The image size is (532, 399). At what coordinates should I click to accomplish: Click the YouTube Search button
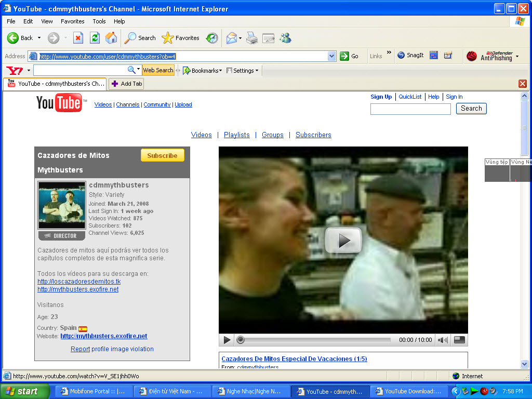click(471, 109)
